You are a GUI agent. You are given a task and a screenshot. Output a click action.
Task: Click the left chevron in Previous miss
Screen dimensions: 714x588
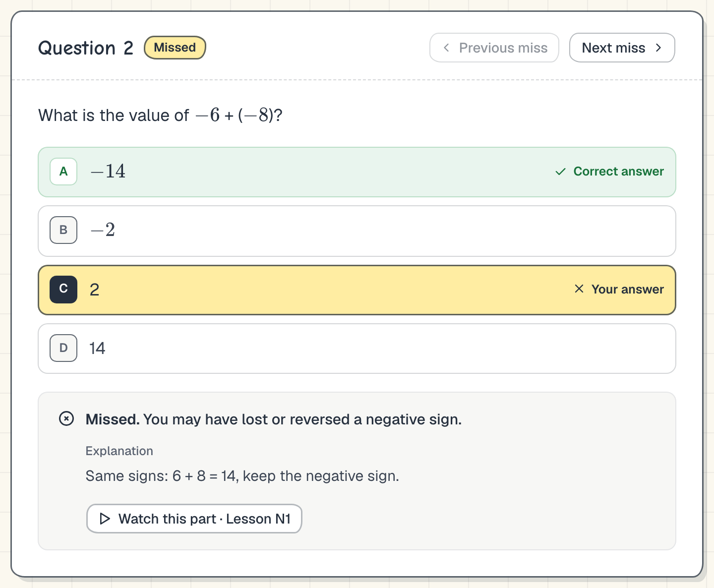point(446,48)
